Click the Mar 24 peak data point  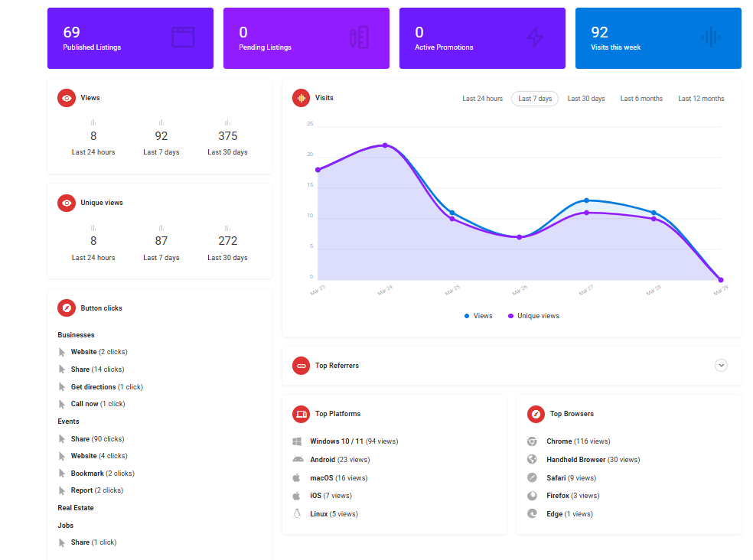click(385, 145)
